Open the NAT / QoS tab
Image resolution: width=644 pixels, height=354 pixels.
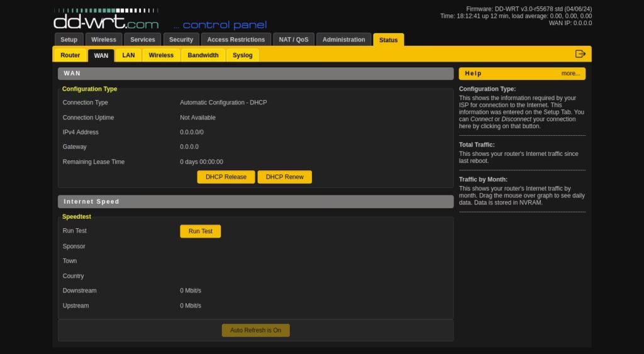(x=293, y=40)
